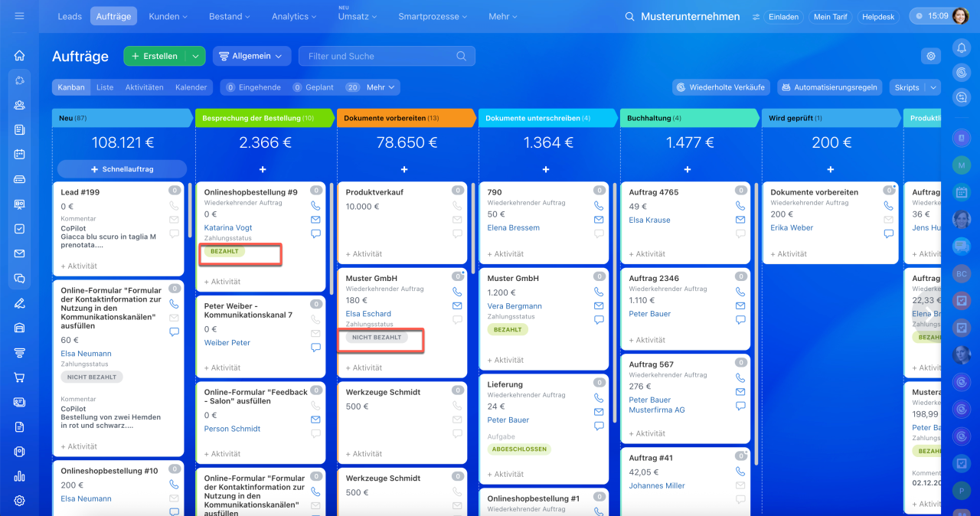Screen dimensions: 980x516
Task: Click the Kanban settings gear icon
Action: pyautogui.click(x=931, y=56)
